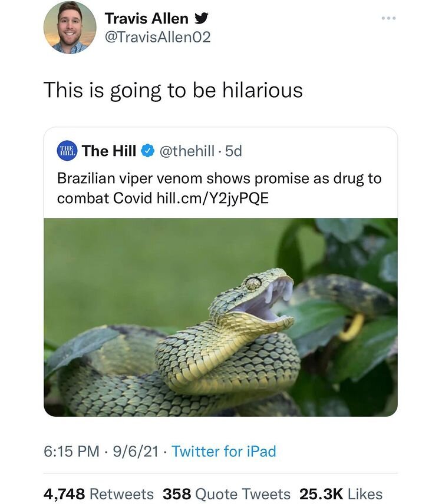
Task: View the 358 Quote Tweets
Action: (226, 494)
